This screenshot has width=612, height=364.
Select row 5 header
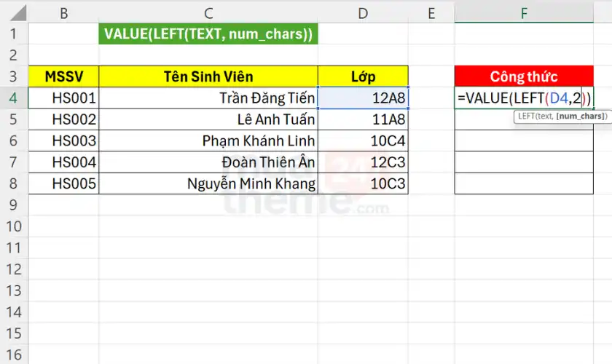pyautogui.click(x=14, y=119)
